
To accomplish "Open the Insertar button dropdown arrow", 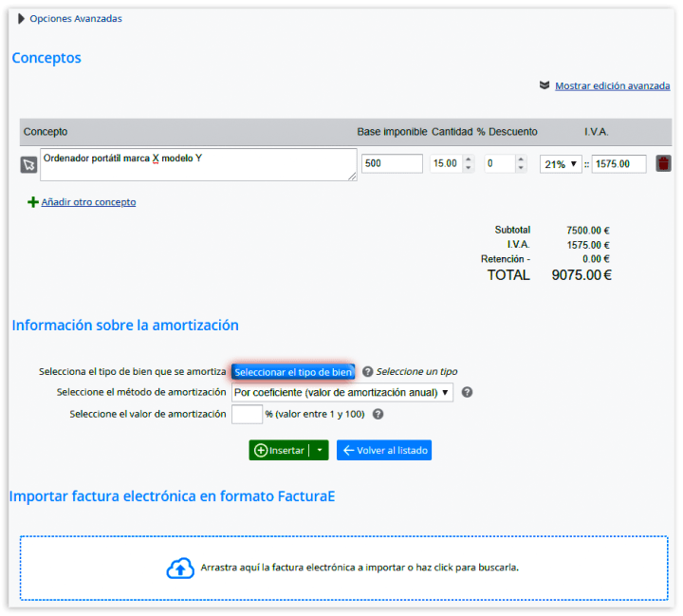I will [x=320, y=450].
